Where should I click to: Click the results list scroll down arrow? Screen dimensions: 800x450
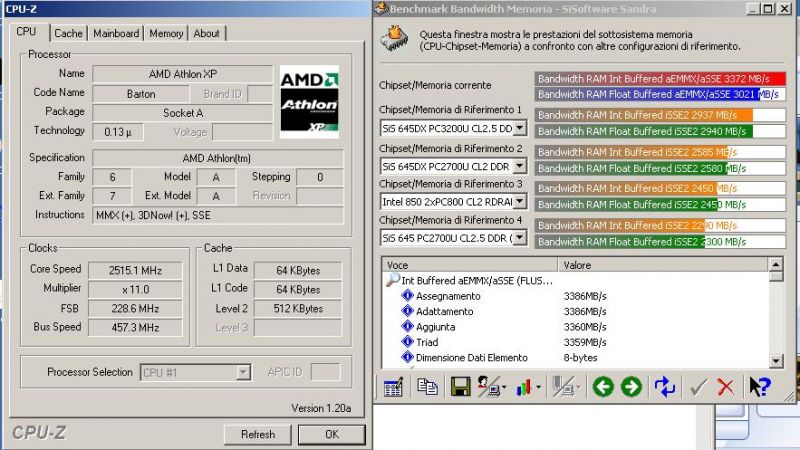tap(776, 361)
